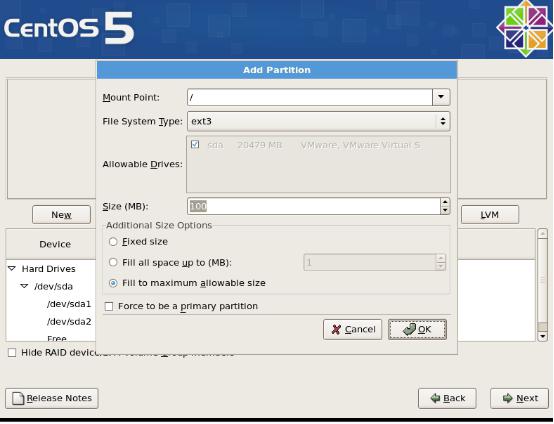Toggle the sda allowable drive checkbox

tap(195, 144)
